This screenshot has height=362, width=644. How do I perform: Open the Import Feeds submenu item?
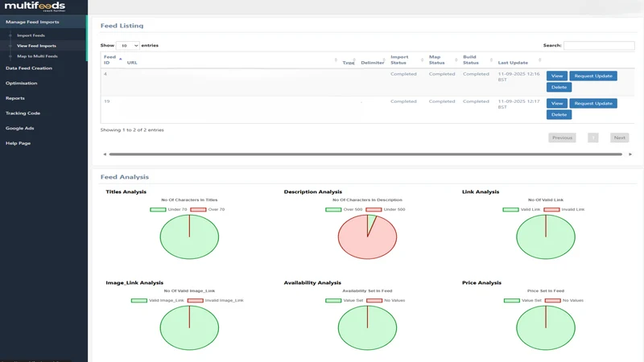pyautogui.click(x=31, y=35)
